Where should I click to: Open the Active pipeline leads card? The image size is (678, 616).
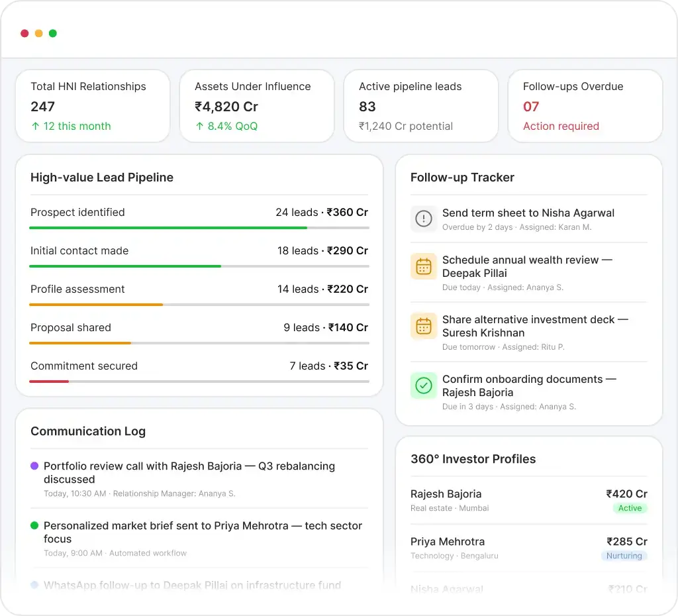coord(421,106)
